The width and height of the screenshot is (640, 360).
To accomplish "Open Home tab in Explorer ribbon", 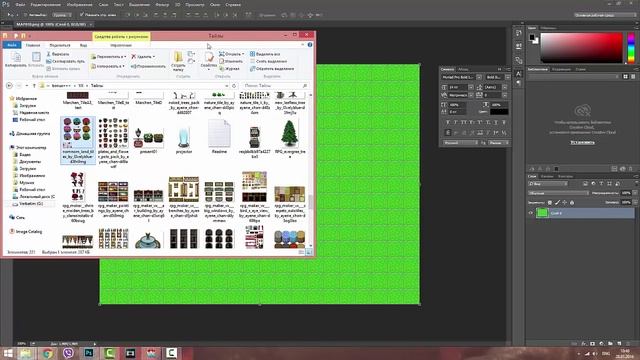I will pos(33,45).
